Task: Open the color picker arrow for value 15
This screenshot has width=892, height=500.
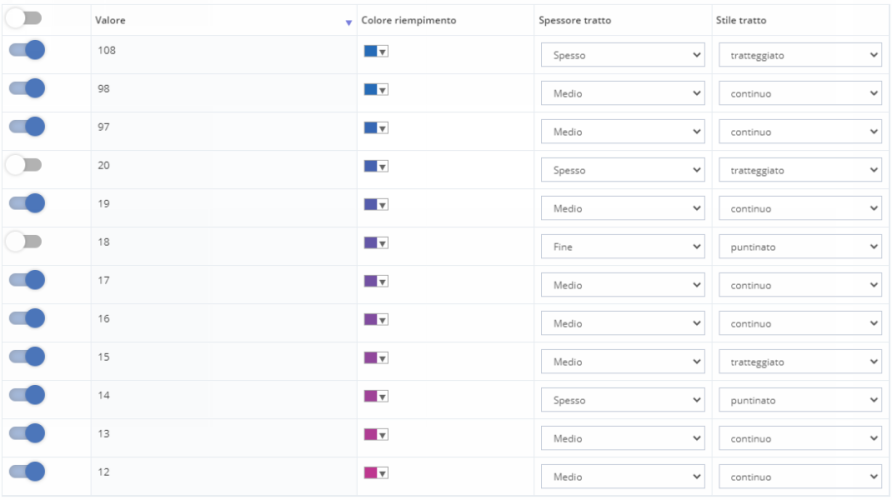Action: [383, 358]
